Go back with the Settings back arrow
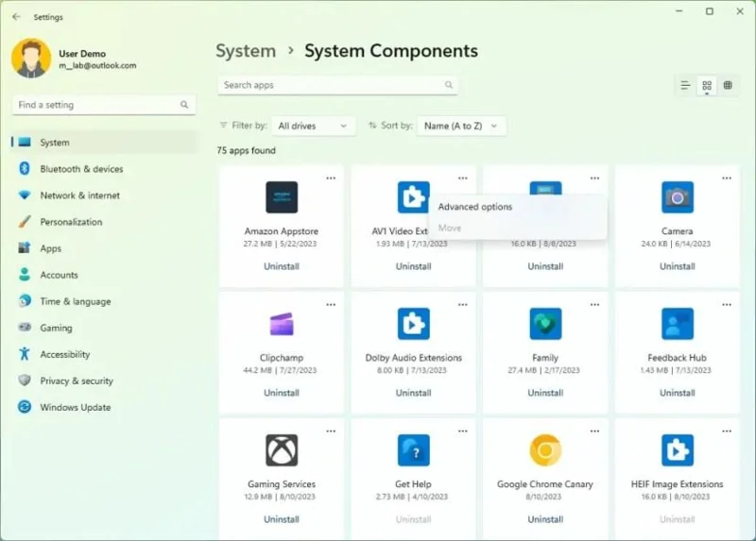 (16, 17)
